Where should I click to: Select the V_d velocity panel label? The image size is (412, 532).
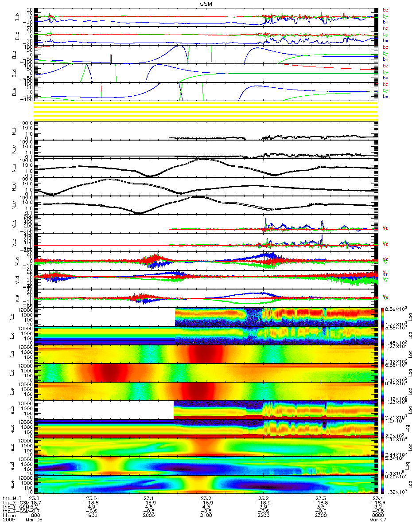18,280
